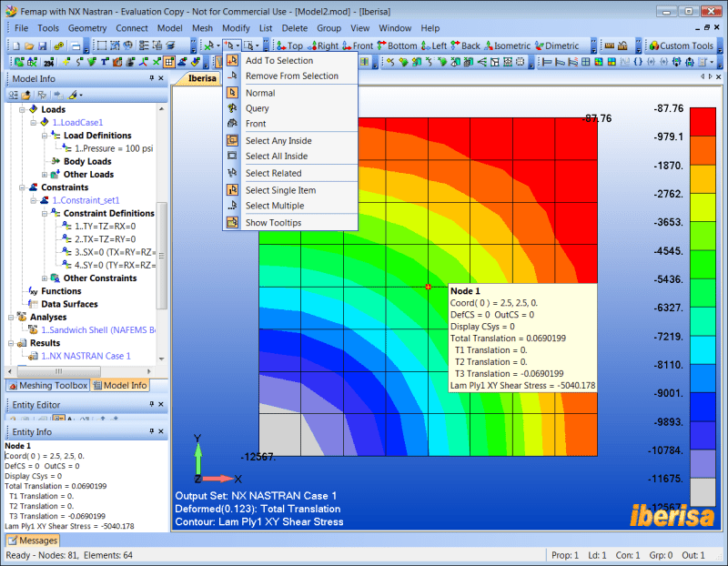The height and width of the screenshot is (566, 728).
Task: Switch to Top view orientation
Action: (289, 45)
